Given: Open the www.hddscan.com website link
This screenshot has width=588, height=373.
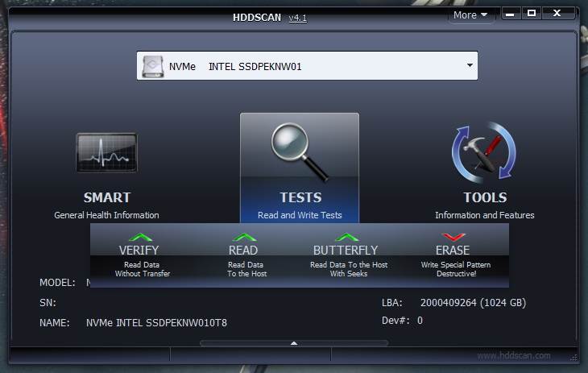Looking at the screenshot, I should 513,355.
